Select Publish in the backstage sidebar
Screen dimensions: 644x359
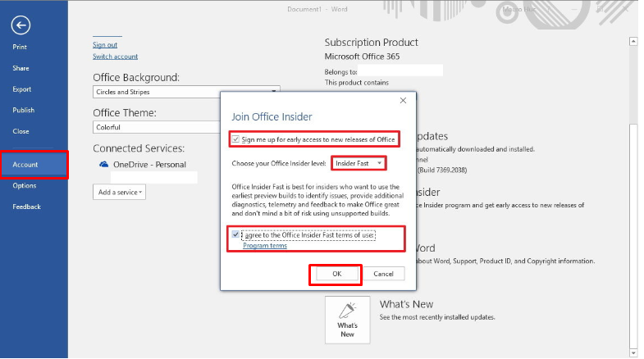[24, 110]
